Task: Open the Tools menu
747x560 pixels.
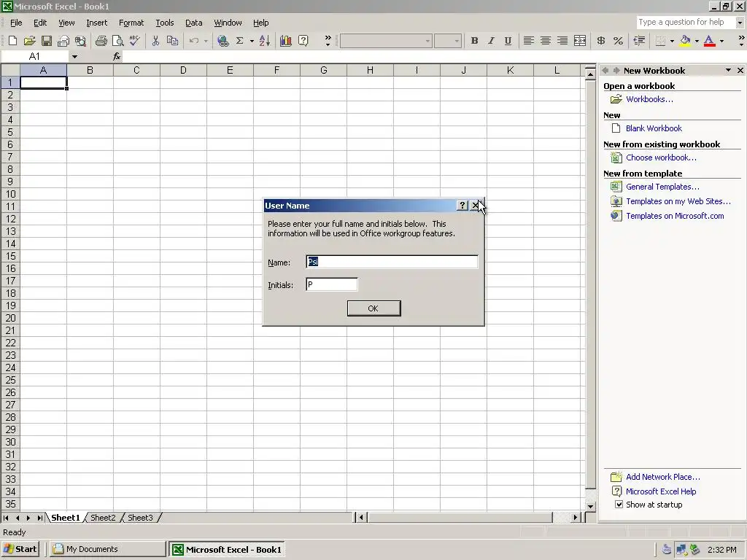Action: click(165, 23)
